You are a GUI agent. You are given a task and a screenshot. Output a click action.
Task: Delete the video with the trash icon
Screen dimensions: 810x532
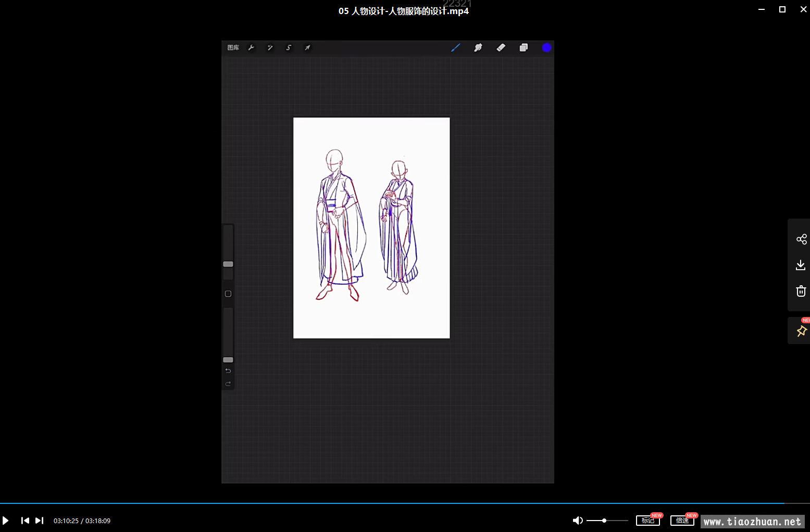tap(801, 291)
